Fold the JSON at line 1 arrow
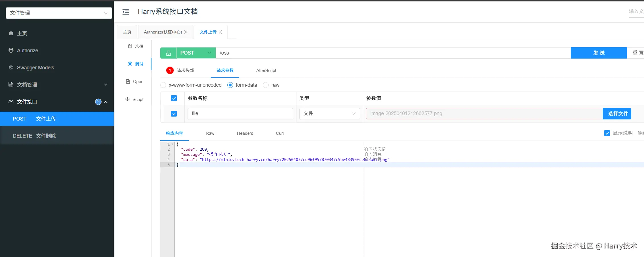The image size is (644, 257). (172, 144)
